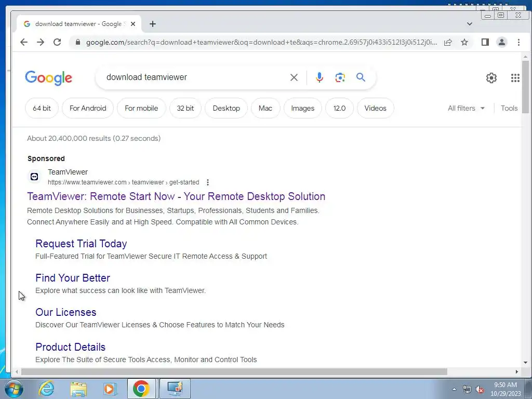Open a new tab
The width and height of the screenshot is (532, 399).
pos(153,24)
